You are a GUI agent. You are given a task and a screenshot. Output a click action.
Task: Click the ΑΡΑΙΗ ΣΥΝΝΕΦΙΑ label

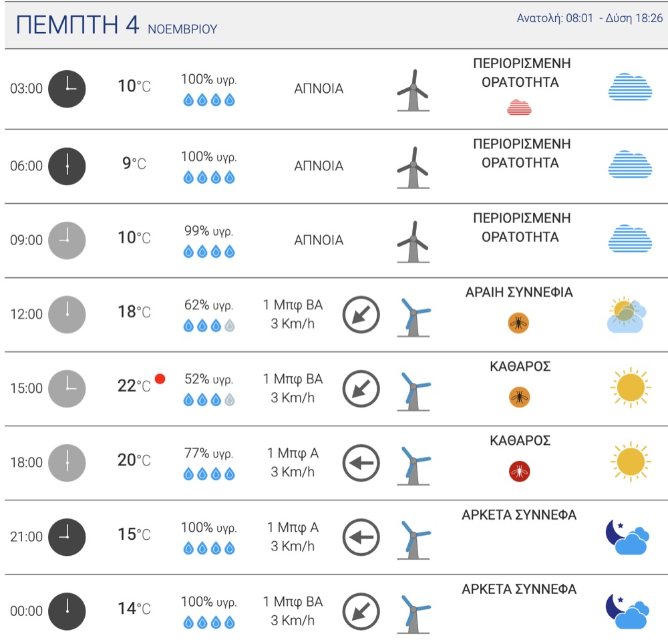pyautogui.click(x=519, y=292)
